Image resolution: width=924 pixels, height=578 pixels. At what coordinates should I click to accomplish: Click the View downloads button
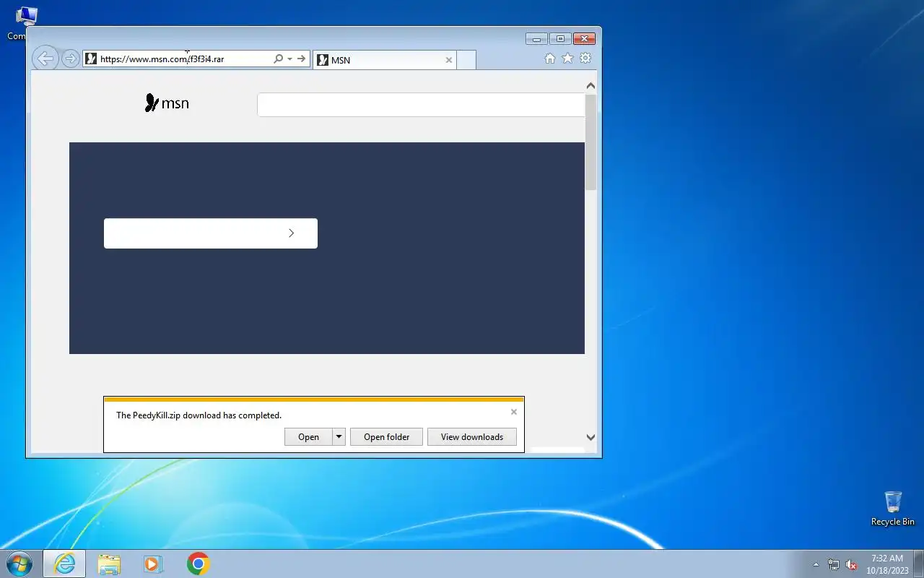472,437
